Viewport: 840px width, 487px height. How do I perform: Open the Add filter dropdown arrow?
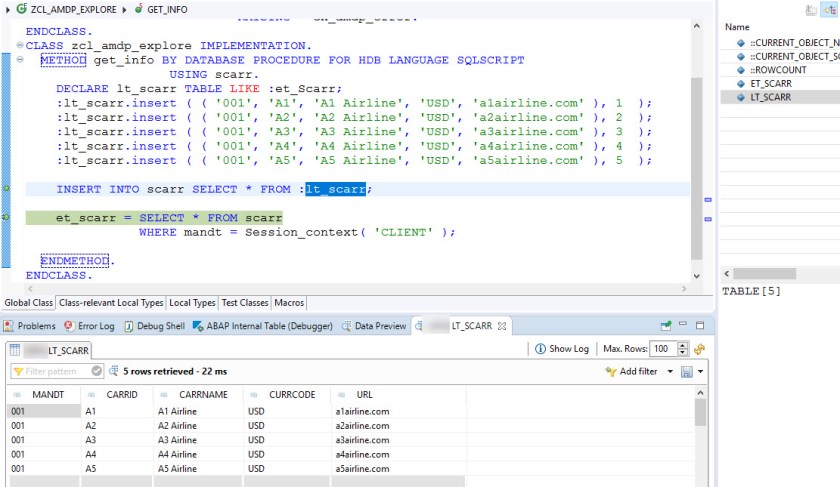670,372
